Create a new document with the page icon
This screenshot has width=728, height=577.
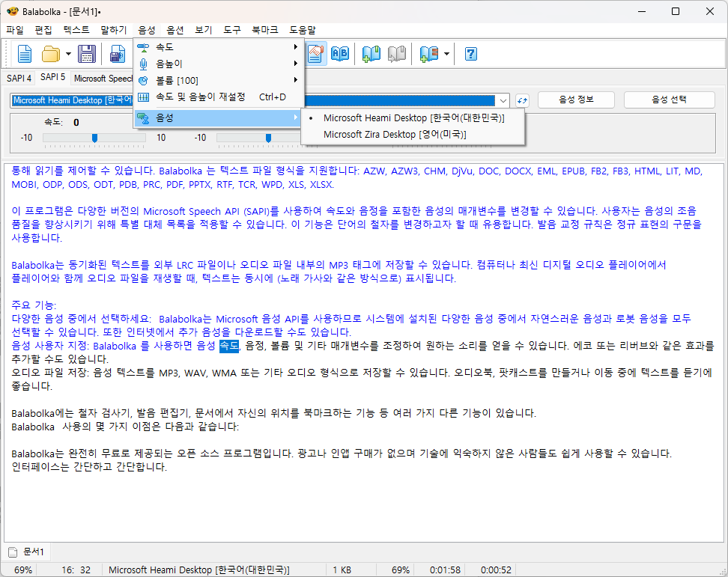point(24,54)
